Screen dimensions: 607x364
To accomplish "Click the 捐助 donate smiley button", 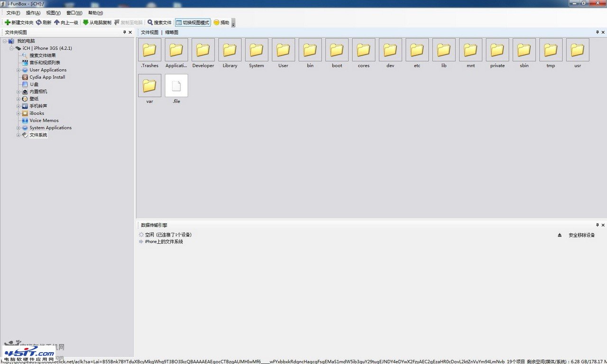I will pos(221,22).
